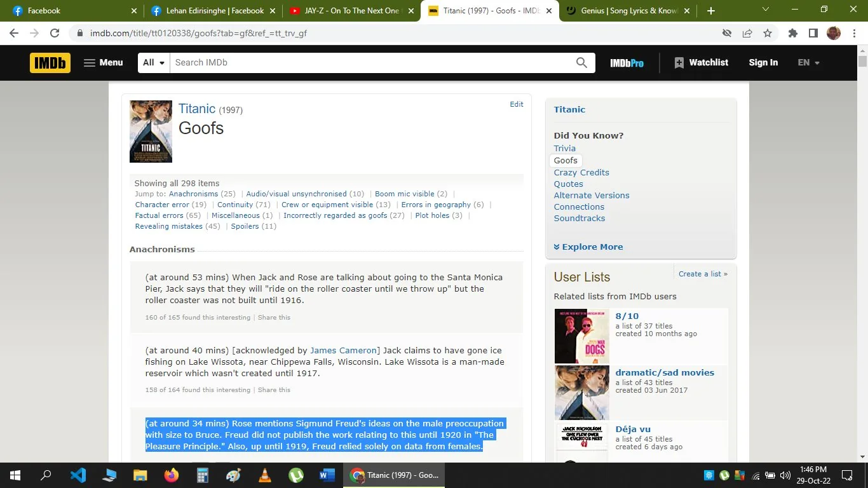The image size is (868, 488).
Task: Open the dramatic/sad movies list link
Action: (665, 372)
